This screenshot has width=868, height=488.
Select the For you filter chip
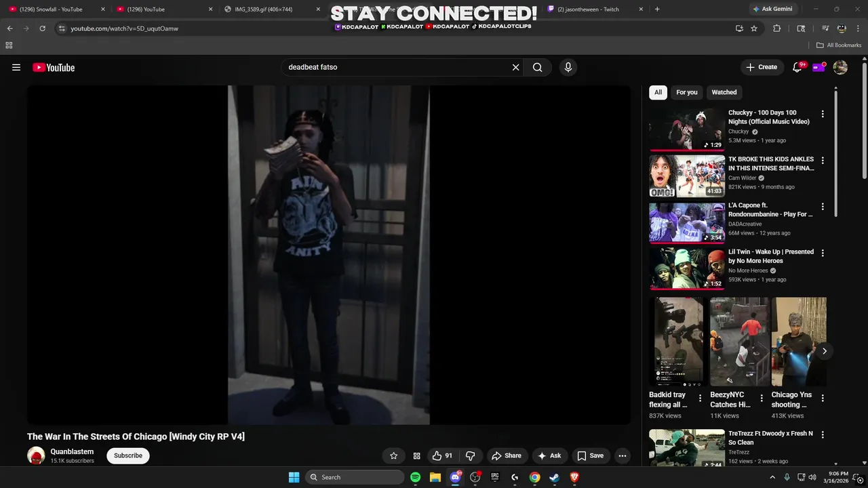[686, 92]
